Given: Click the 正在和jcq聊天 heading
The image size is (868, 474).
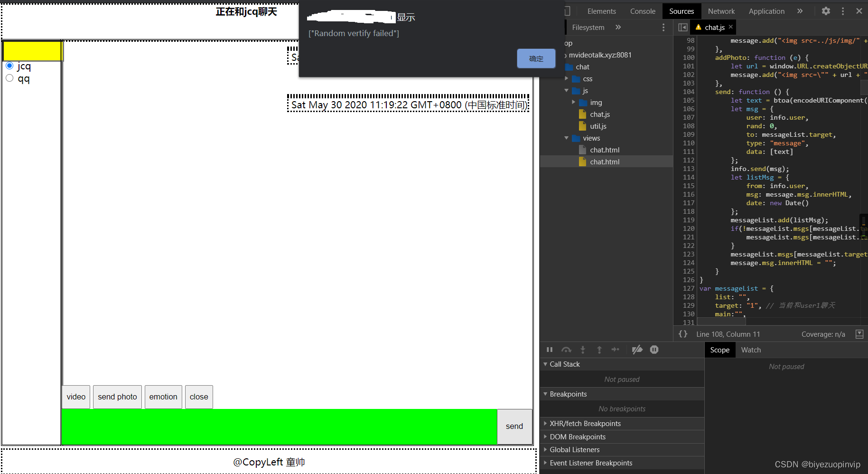Looking at the screenshot, I should click(246, 12).
